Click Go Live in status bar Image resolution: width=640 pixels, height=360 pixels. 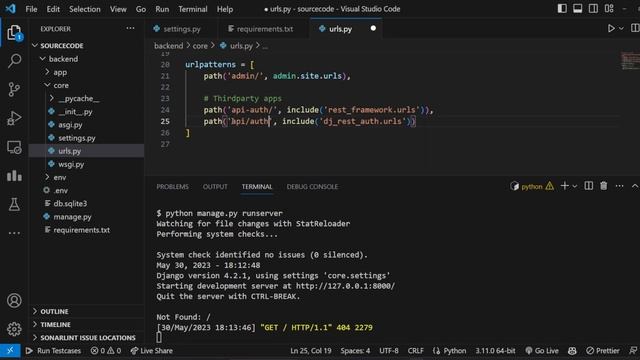pos(542,351)
